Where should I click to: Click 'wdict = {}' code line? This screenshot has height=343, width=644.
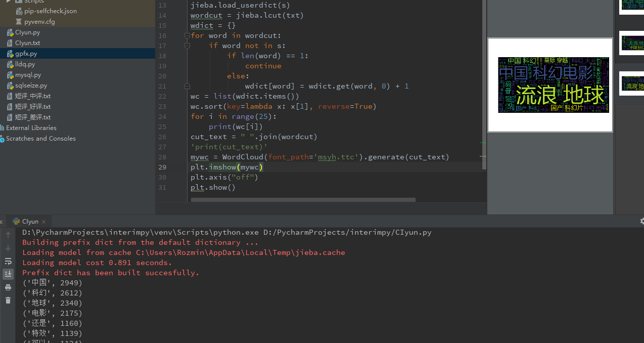[x=213, y=25]
